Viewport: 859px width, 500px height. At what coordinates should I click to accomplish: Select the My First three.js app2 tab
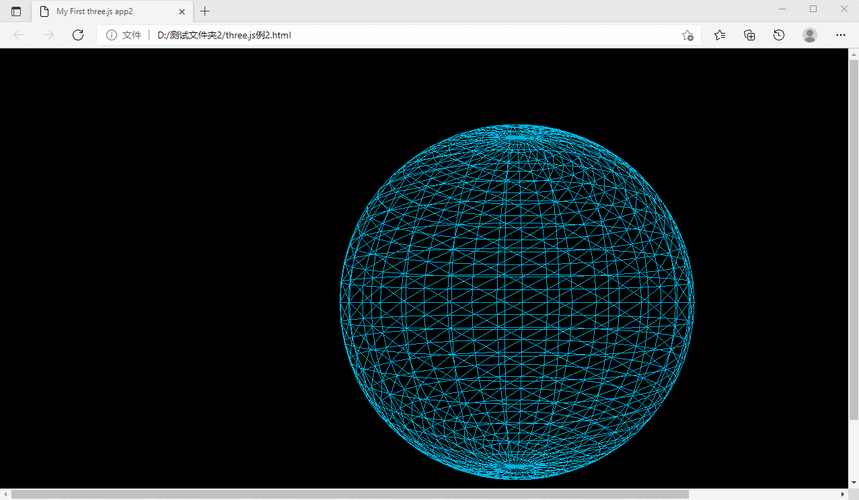click(112, 12)
